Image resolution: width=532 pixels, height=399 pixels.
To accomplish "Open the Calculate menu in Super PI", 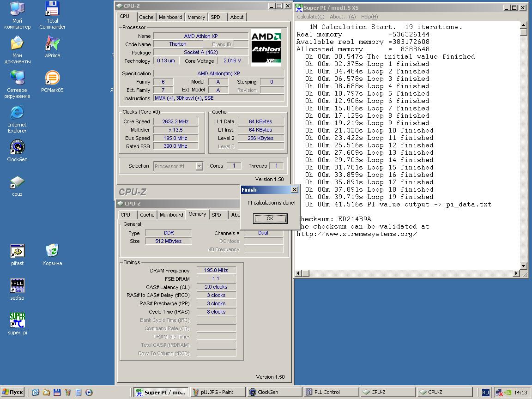I will [310, 17].
